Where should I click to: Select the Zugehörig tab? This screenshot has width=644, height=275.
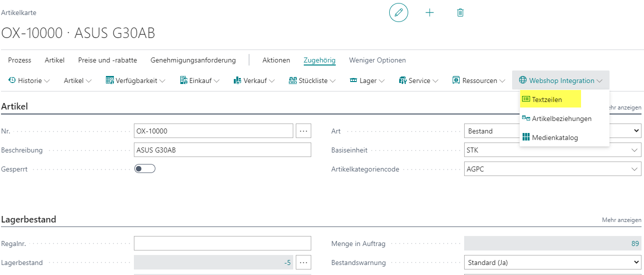[x=320, y=60]
